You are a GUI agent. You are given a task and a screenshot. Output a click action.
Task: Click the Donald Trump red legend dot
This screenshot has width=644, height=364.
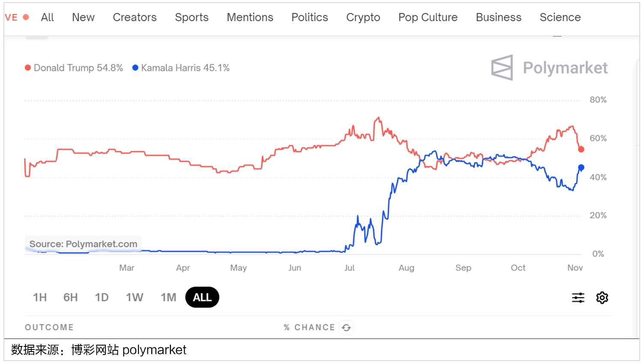tap(28, 68)
